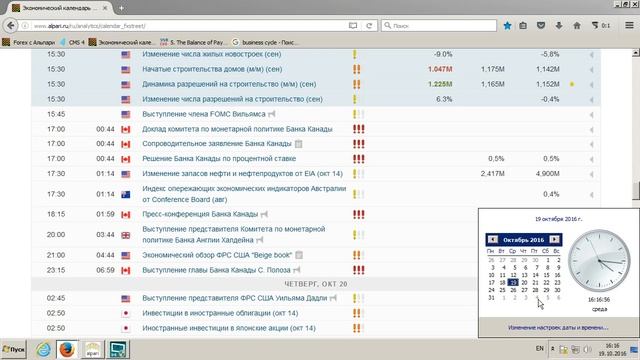Toggle reader view icon in address bar
640x360 pixels.
coord(353,26)
